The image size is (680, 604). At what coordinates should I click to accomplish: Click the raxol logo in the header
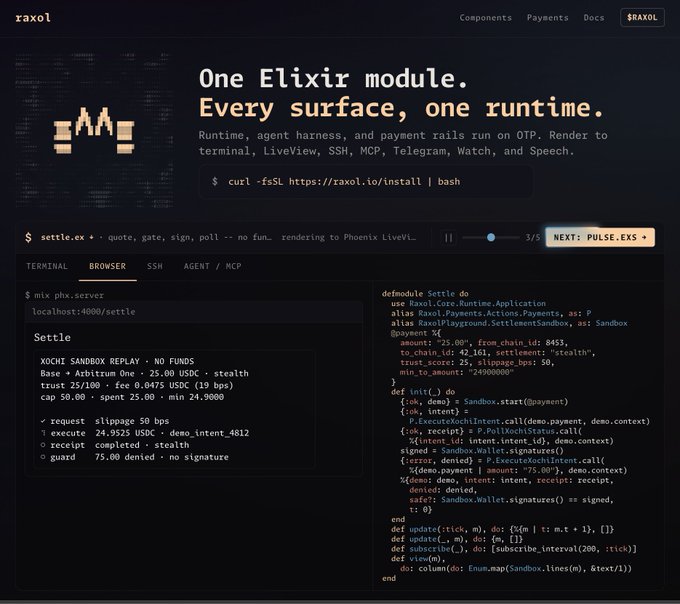click(33, 18)
